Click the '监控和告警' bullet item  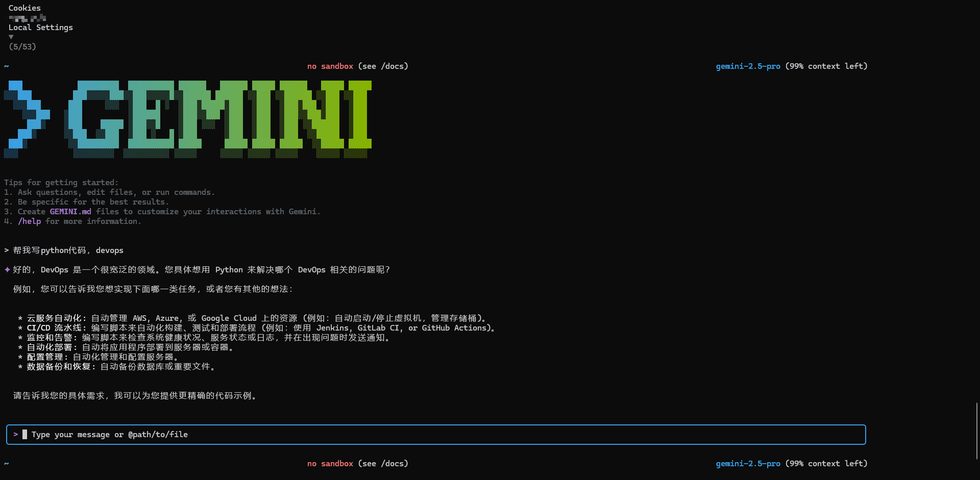tap(205, 338)
